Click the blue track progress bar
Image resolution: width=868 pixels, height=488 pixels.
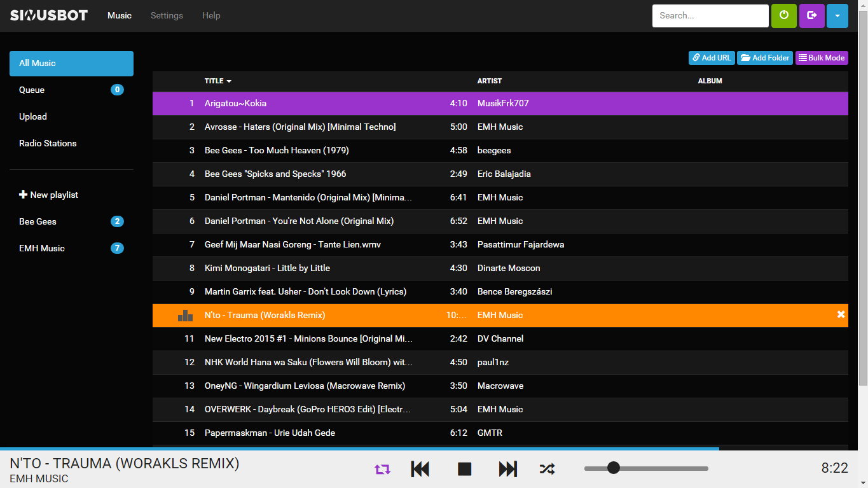(x=359, y=449)
